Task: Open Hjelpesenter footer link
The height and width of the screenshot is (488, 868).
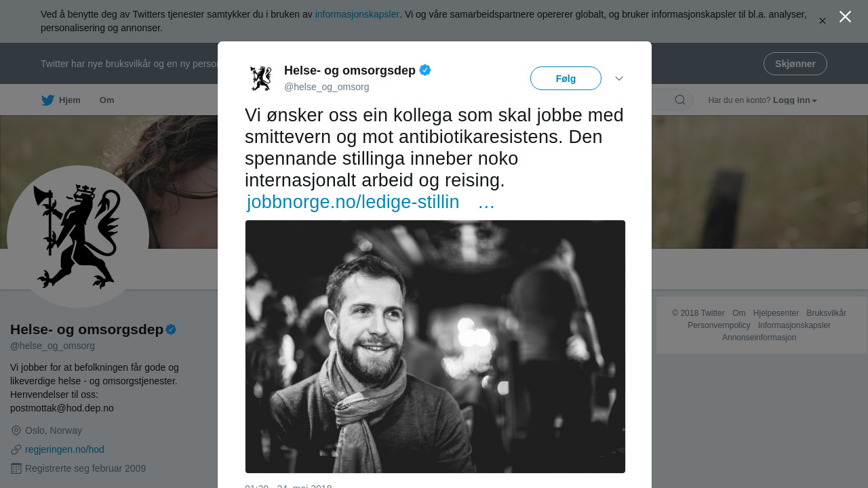Action: pos(776,313)
